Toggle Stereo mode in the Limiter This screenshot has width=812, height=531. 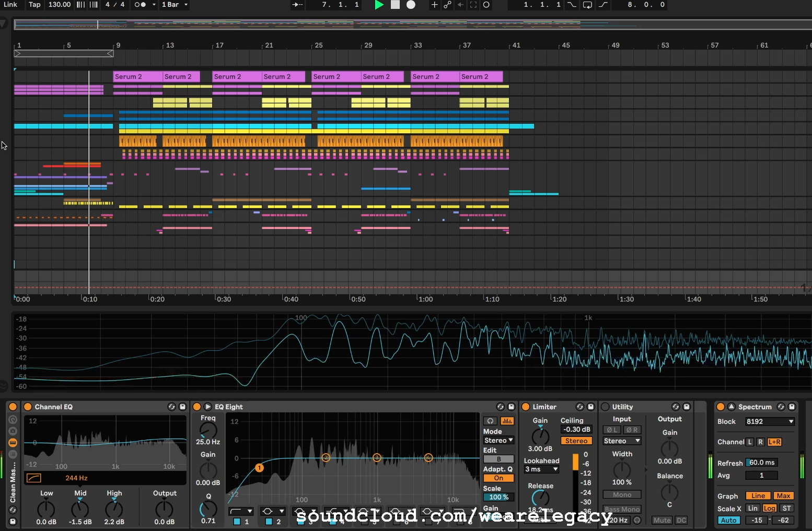point(576,441)
